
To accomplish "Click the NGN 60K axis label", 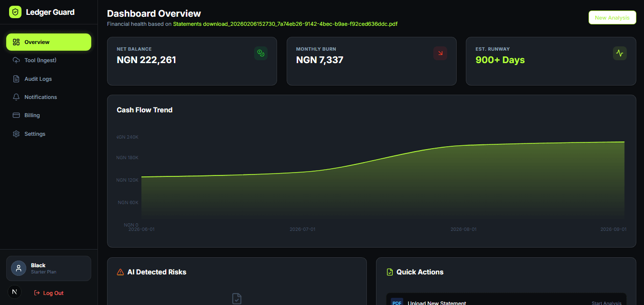I will 128,202.
